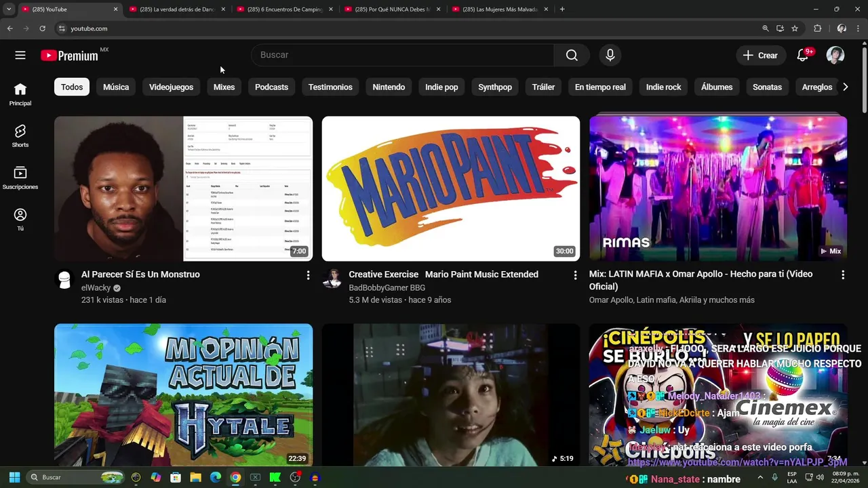Select the Nintendo chip
This screenshot has height=488, width=868.
[389, 87]
